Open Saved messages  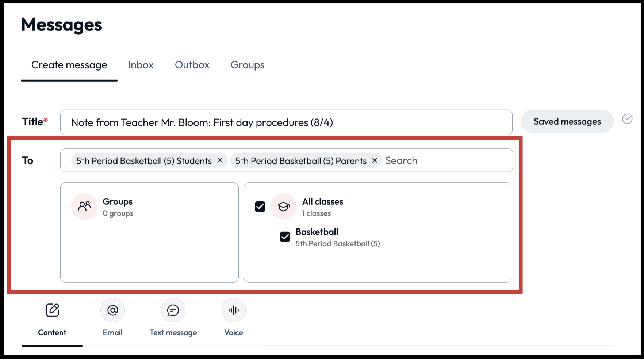[567, 121]
